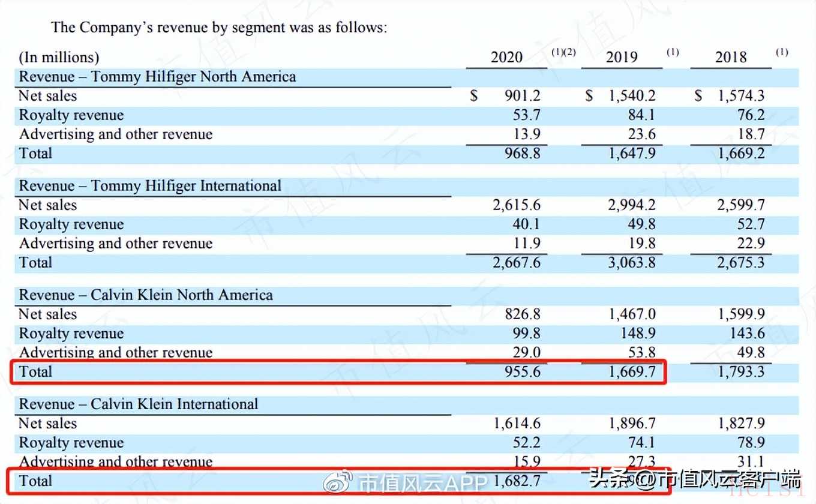The image size is (816, 504).
Task: Select the Tommy Hilfiger International heading
Action: [x=150, y=186]
